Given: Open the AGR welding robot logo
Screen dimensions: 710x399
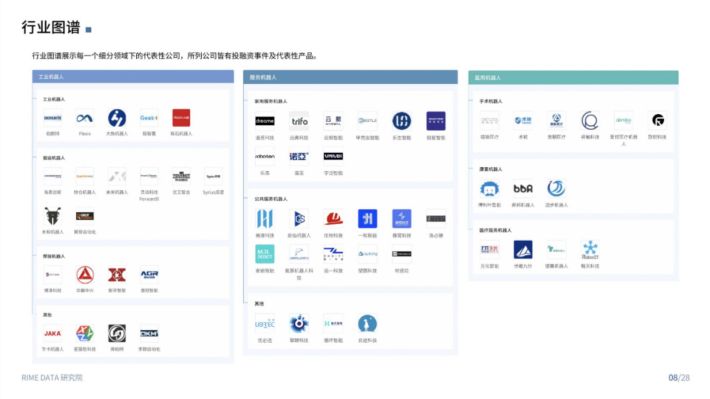Looking at the screenshot, I should (149, 274).
